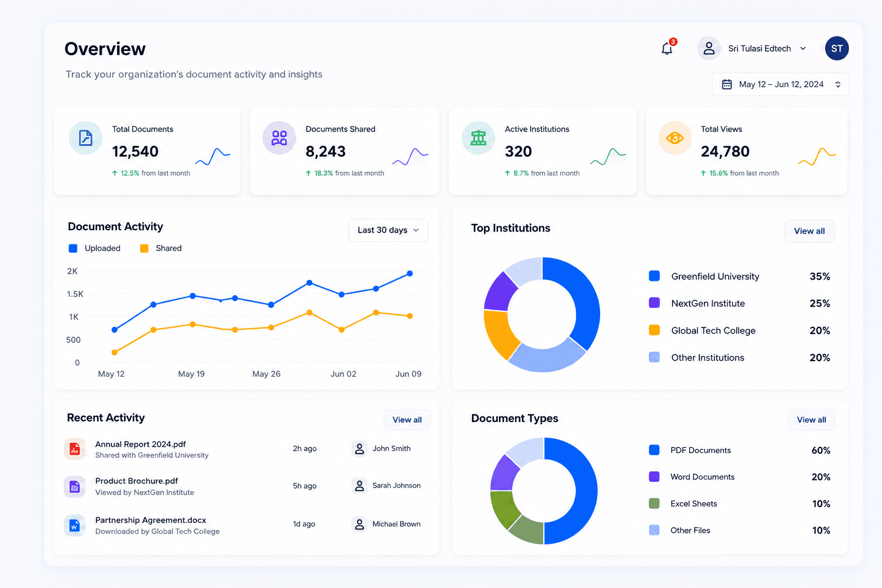Click the up arrow next to 18.3%
882x588 pixels.
(308, 173)
